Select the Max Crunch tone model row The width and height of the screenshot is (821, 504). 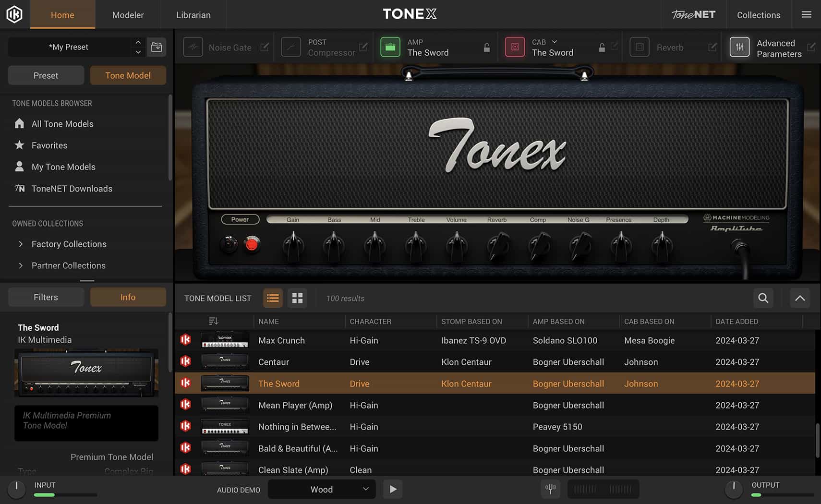(495, 340)
